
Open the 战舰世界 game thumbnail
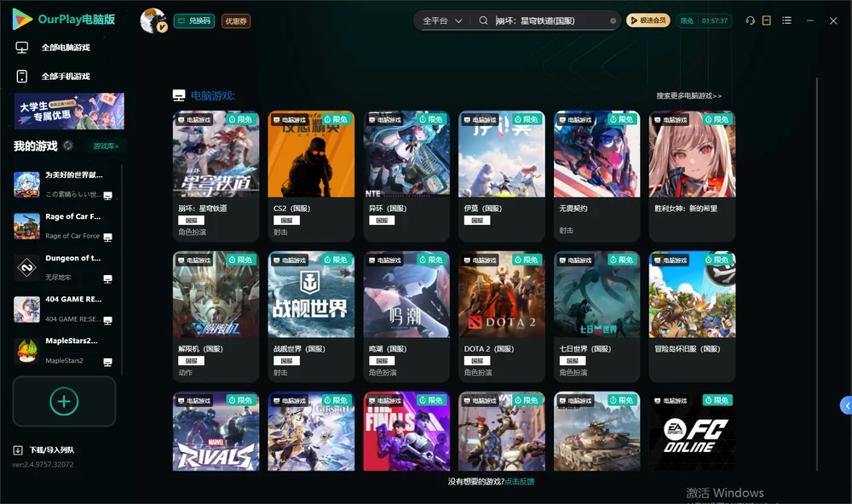click(311, 295)
